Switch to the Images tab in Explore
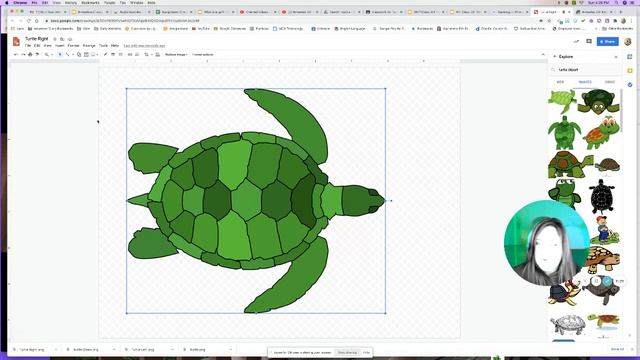The height and width of the screenshot is (360, 640). point(585,82)
